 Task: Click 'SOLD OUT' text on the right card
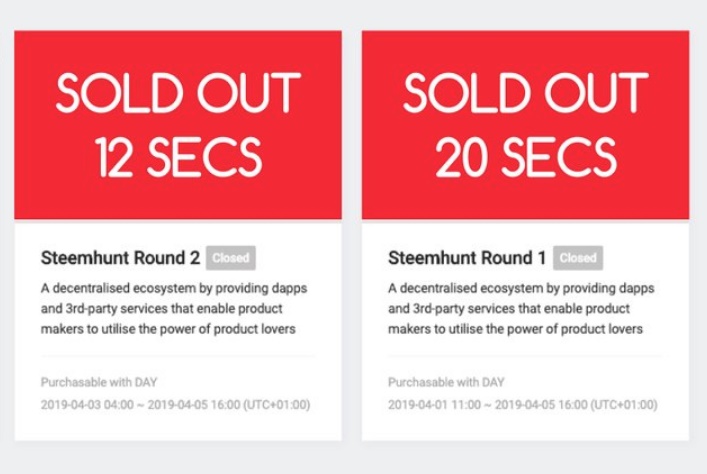pyautogui.click(x=525, y=94)
